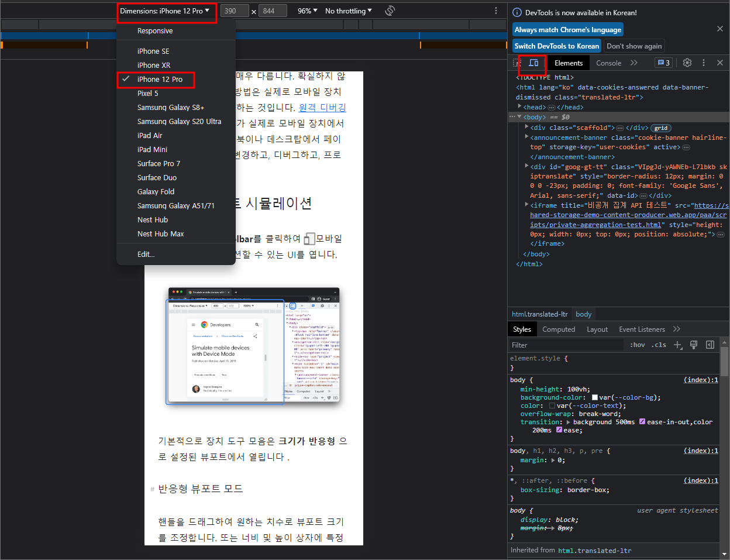
Task: Click the ellipsis inside goog-gt-tt div
Action: click(x=643, y=196)
